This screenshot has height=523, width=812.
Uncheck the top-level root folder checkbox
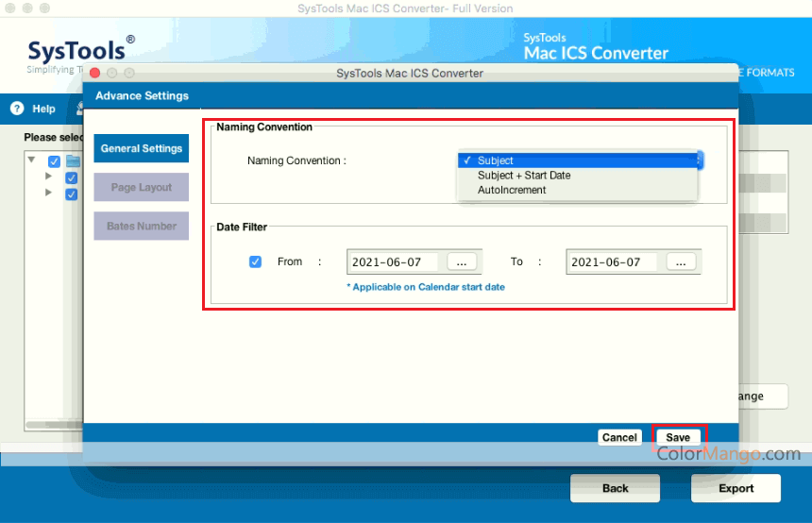55,161
